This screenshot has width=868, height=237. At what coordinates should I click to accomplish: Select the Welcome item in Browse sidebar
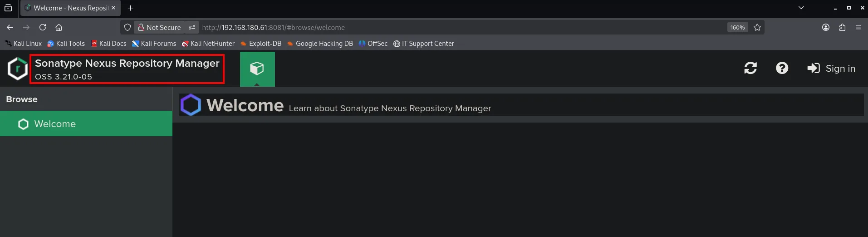(x=86, y=123)
